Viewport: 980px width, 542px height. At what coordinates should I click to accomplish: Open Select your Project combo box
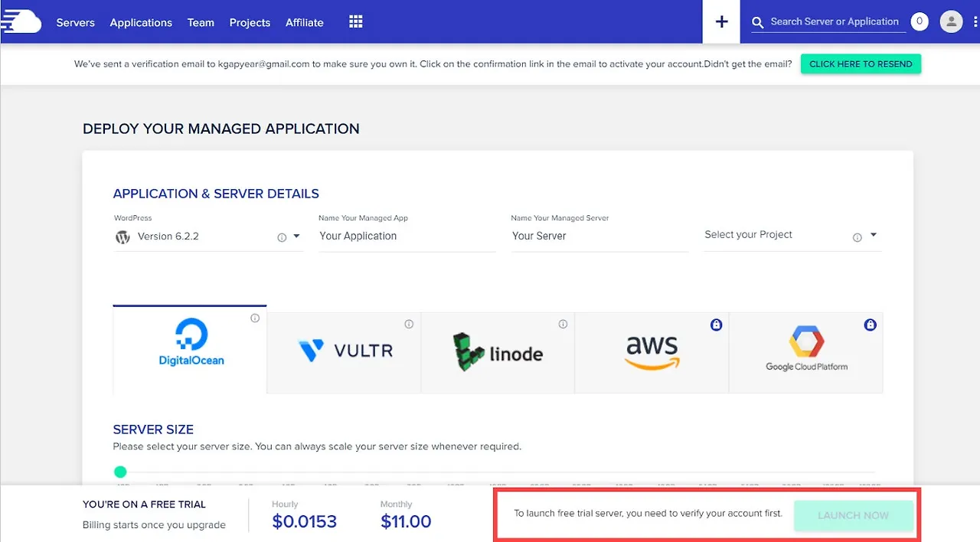point(792,235)
